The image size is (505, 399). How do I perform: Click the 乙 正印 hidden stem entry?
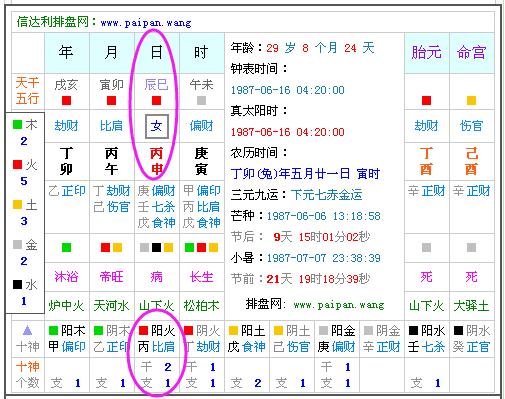(67, 191)
